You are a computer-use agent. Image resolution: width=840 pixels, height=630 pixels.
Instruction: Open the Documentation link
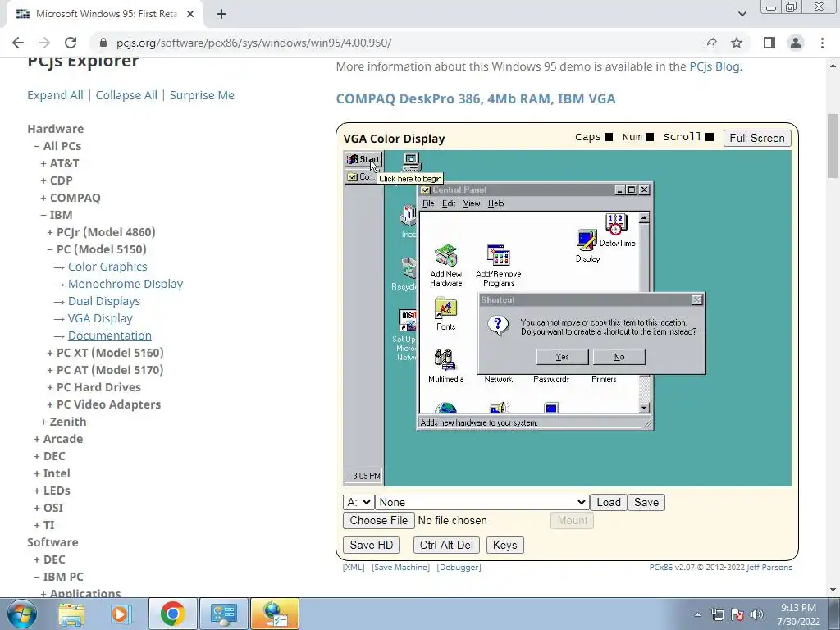[x=110, y=336]
